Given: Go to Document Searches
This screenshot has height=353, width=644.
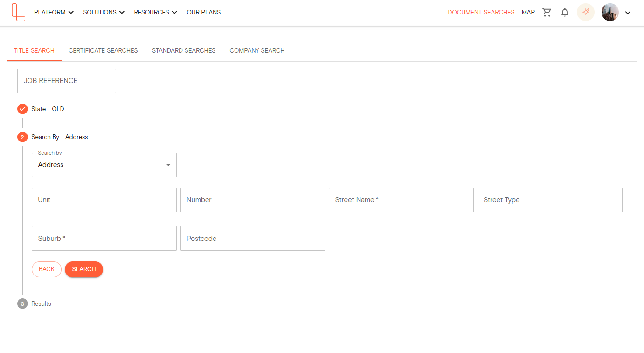Looking at the screenshot, I should tap(481, 13).
